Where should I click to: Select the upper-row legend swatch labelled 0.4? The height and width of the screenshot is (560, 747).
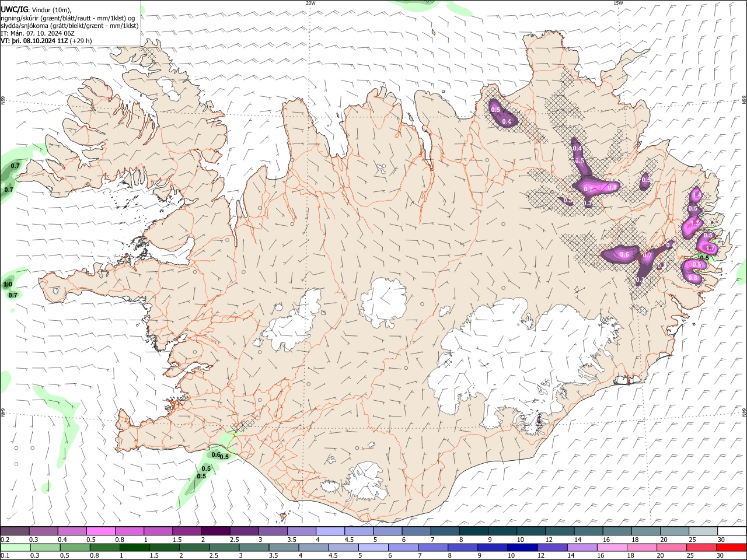72,531
